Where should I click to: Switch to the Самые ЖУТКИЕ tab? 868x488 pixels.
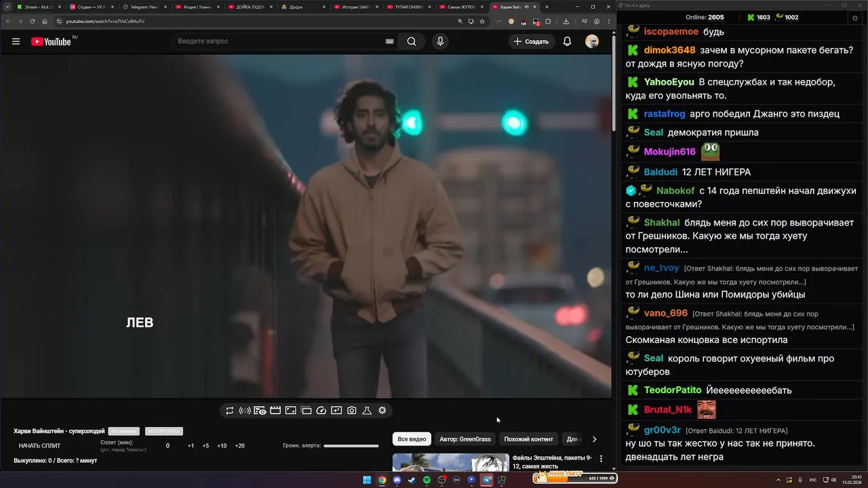tap(461, 7)
